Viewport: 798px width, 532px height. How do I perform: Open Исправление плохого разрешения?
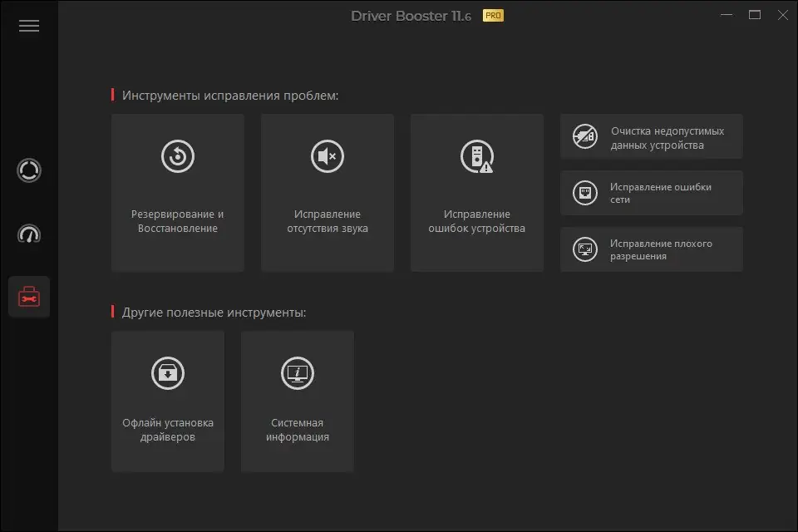click(660, 250)
